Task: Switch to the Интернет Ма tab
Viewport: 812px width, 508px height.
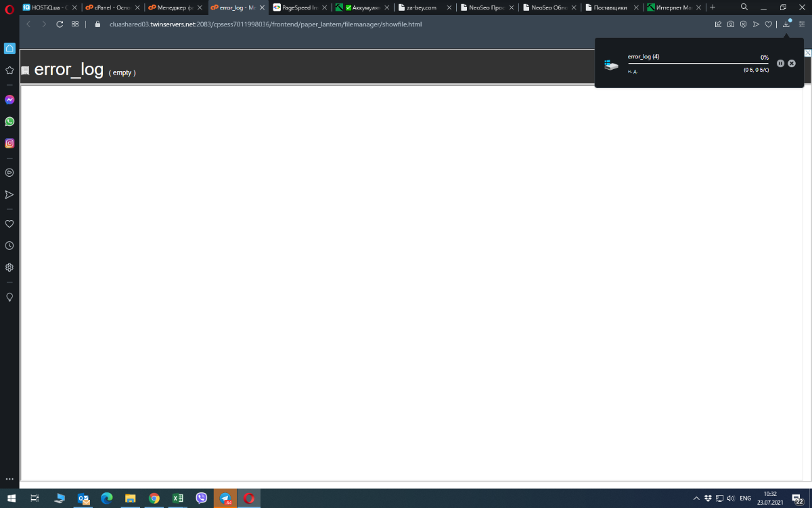Action: [x=675, y=7]
